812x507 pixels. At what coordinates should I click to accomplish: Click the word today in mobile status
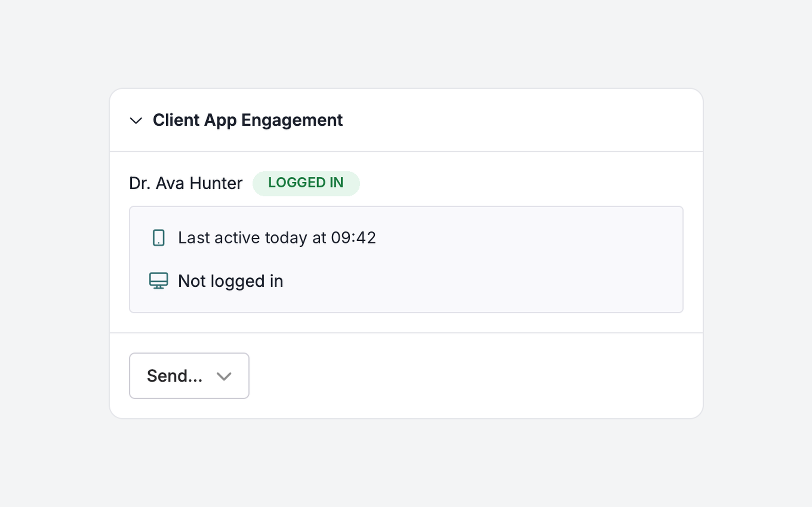pyautogui.click(x=286, y=238)
